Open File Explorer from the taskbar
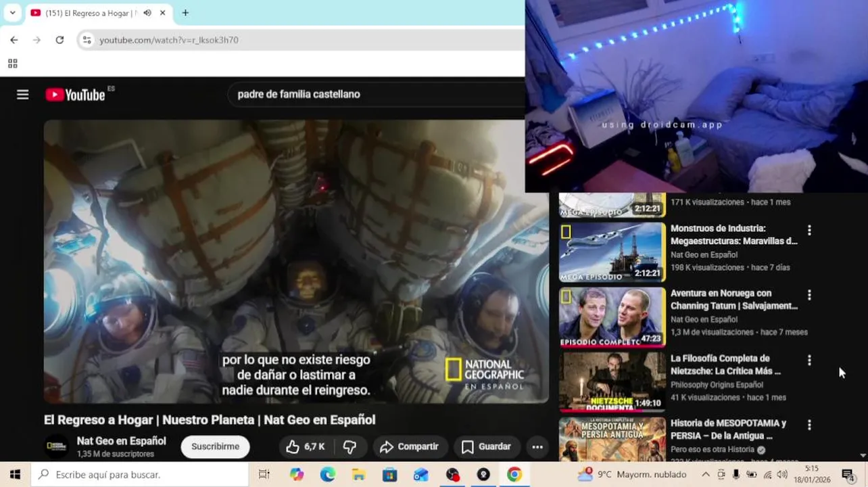 pos(359,475)
